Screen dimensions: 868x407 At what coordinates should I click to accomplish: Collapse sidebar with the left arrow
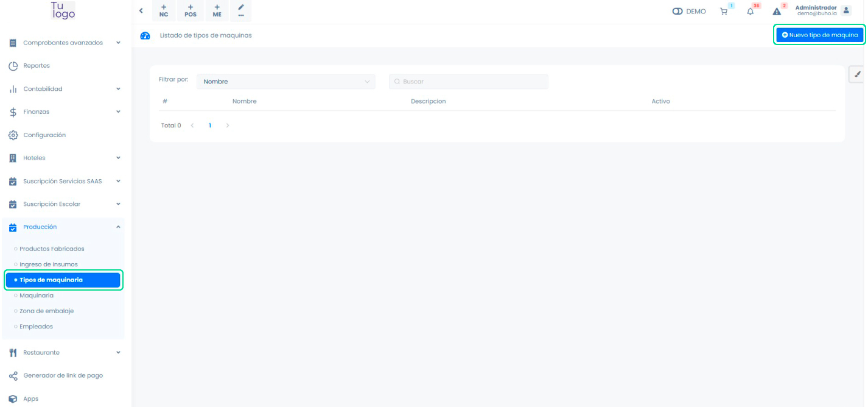pos(141,11)
